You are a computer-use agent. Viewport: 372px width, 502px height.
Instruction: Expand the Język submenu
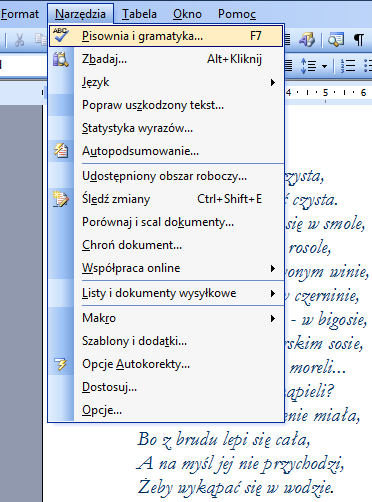pyautogui.click(x=166, y=82)
